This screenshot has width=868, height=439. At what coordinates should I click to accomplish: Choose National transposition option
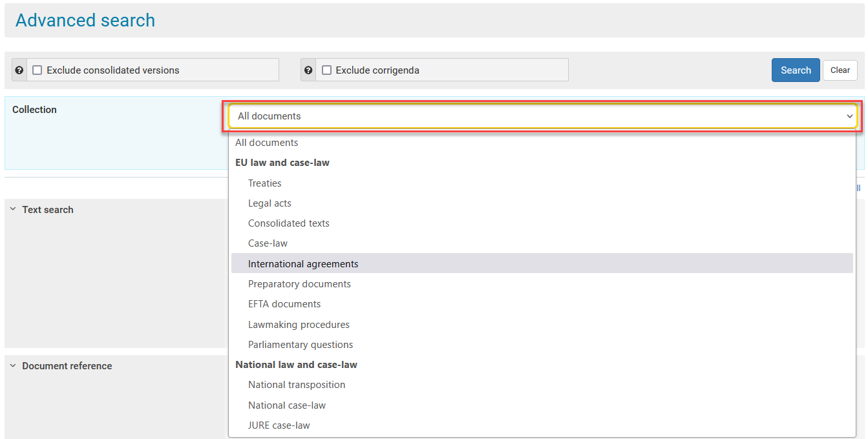[x=542, y=385]
